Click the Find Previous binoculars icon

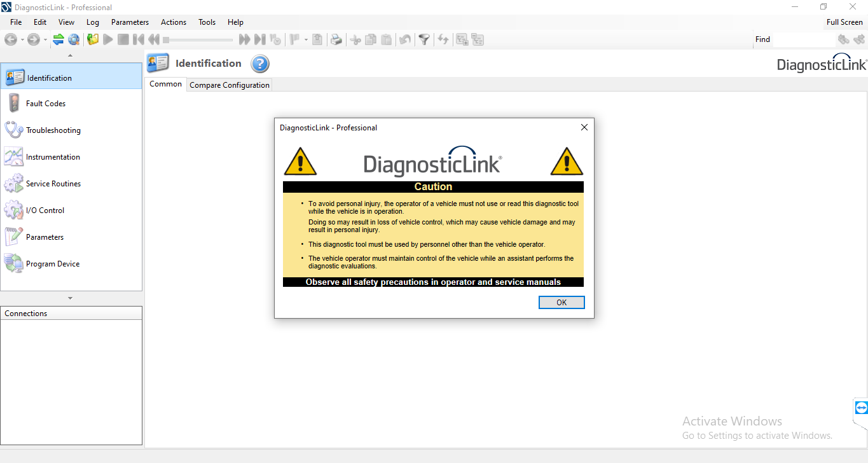(844, 39)
